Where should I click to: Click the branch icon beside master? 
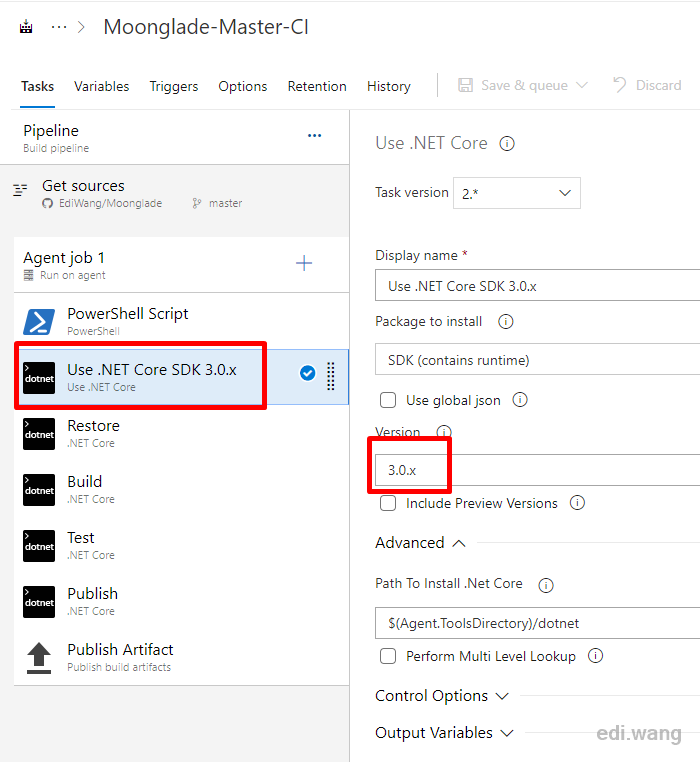pos(196,203)
